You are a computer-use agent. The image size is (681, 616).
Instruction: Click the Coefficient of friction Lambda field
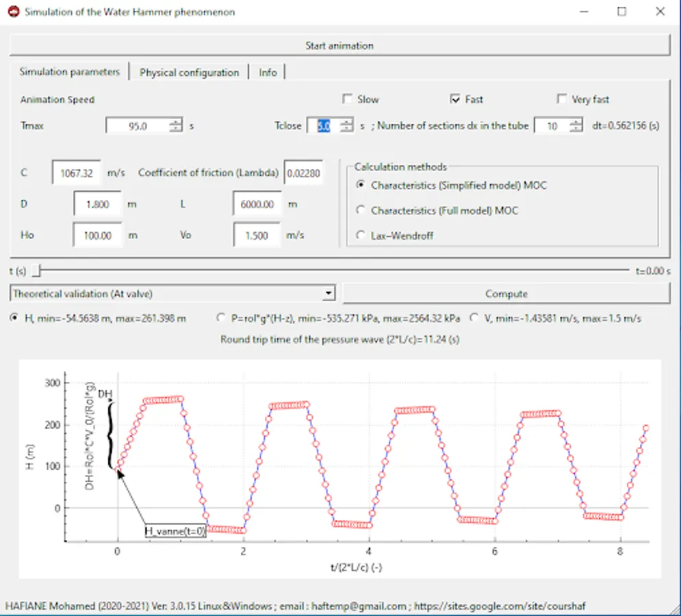(x=304, y=173)
